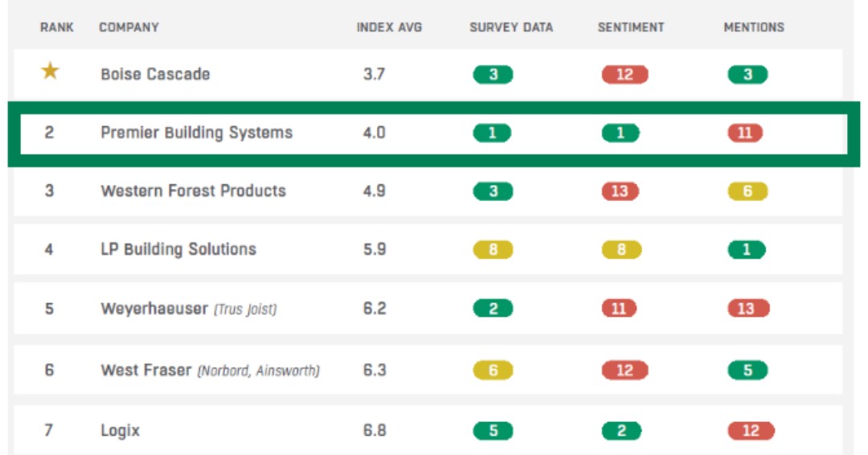Viewport: 868px width, 455px height.
Task: Click the SENTIMENT column header
Action: coord(631,27)
